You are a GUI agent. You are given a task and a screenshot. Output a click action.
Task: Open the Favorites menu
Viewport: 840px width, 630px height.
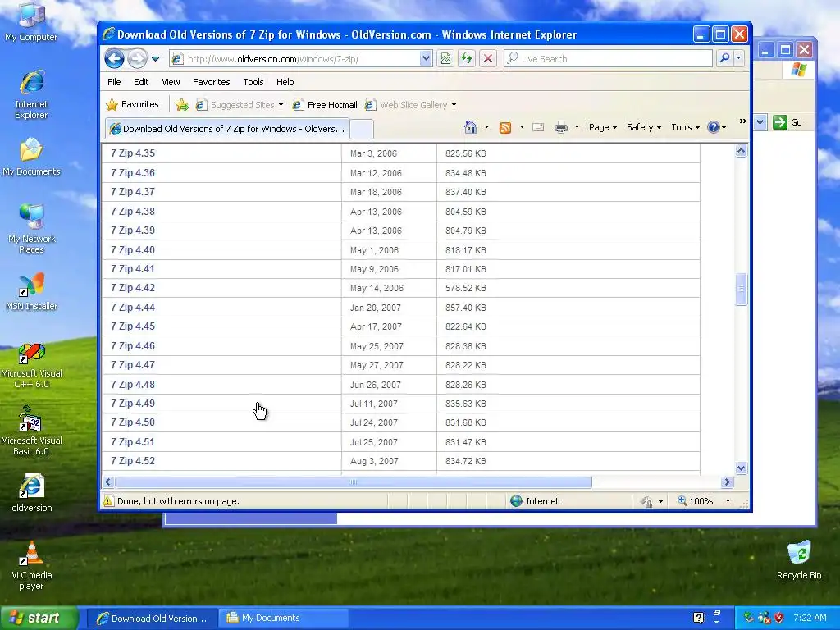point(211,82)
